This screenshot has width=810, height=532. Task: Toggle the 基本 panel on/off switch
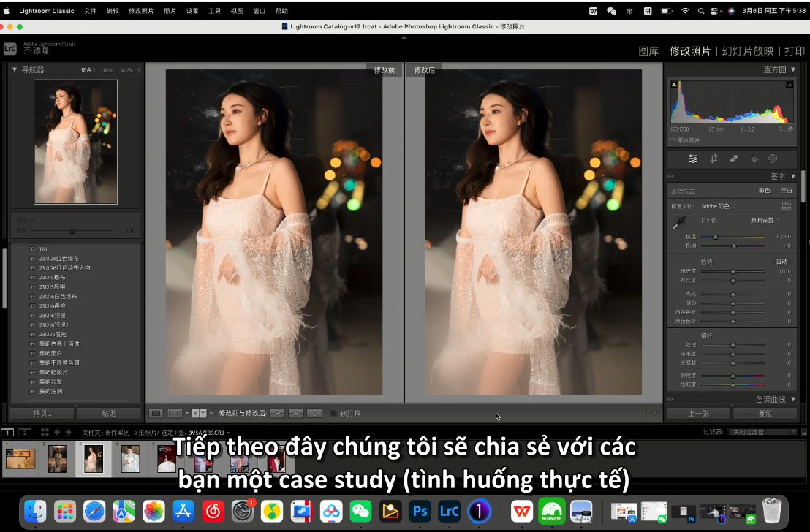[670, 177]
